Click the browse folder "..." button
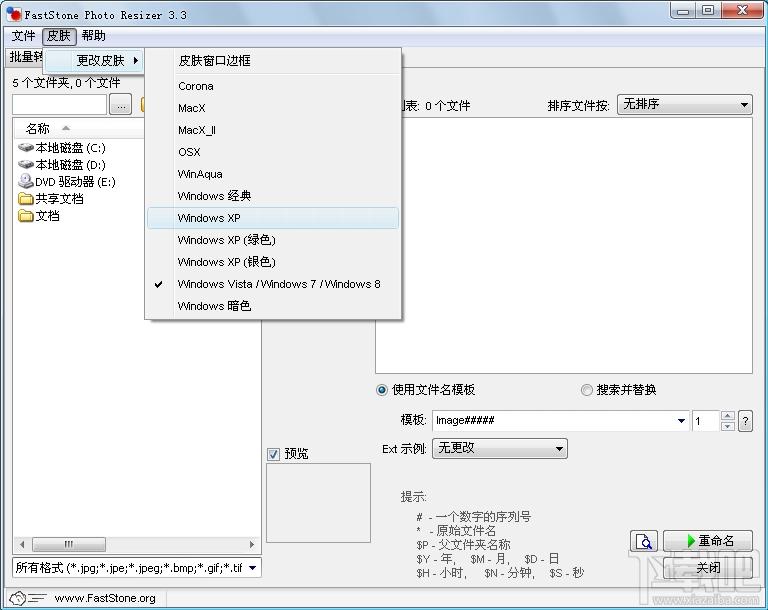The height and width of the screenshot is (610, 768). [x=120, y=104]
